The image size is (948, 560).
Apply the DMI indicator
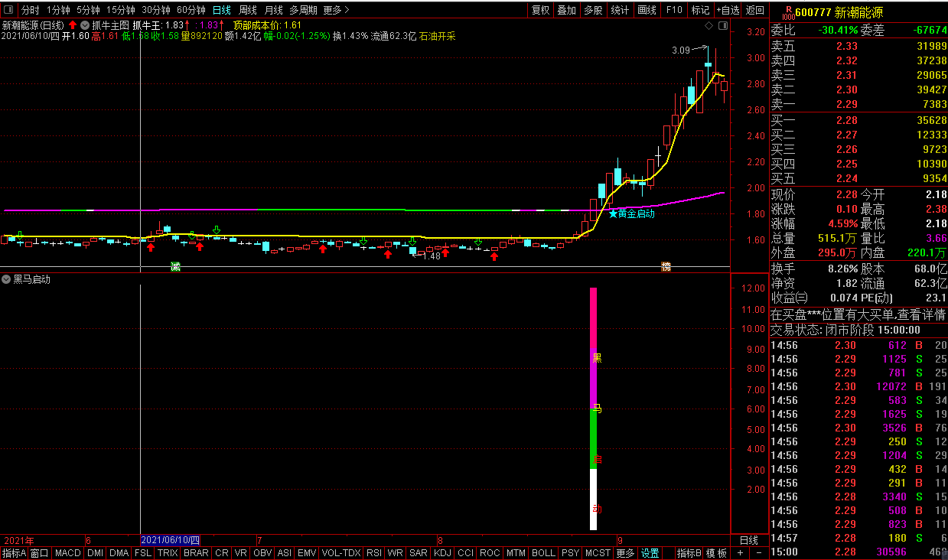(95, 552)
